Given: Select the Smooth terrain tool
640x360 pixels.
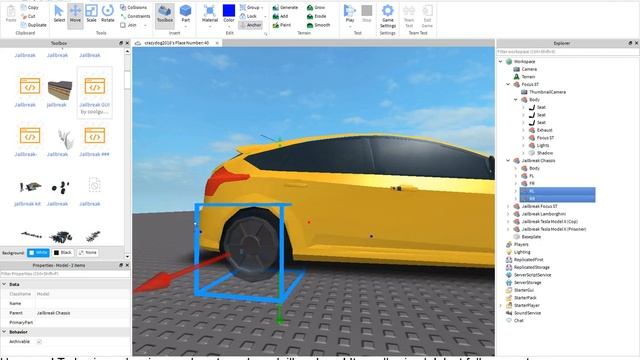Looking at the screenshot, I should (318, 25).
